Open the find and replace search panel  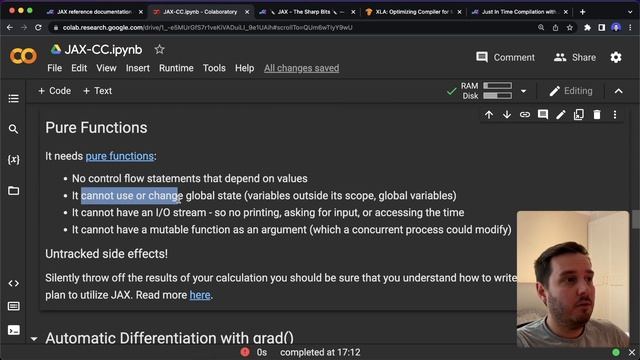point(13,129)
